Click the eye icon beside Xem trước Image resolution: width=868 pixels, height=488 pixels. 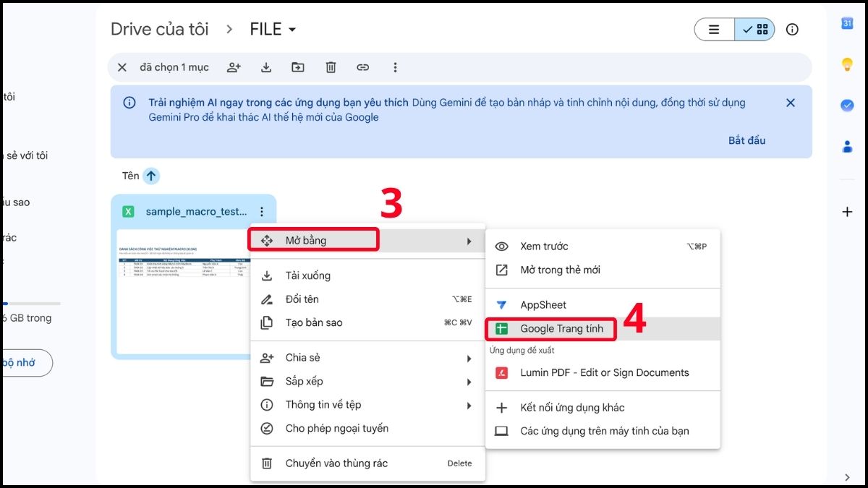pyautogui.click(x=501, y=247)
